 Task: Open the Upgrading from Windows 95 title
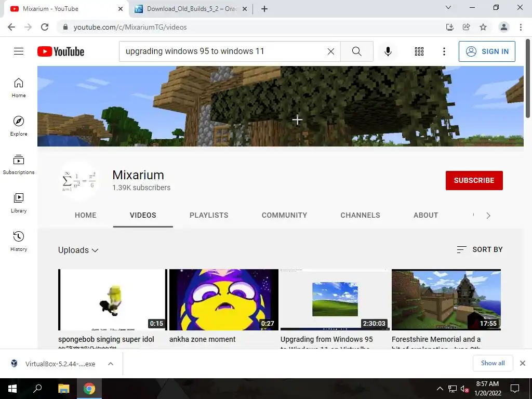[326, 339]
